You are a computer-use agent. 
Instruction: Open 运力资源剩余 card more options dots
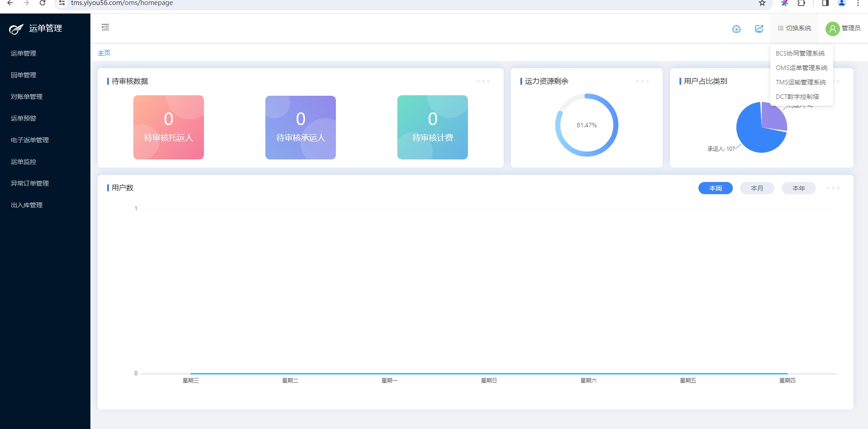pyautogui.click(x=642, y=81)
